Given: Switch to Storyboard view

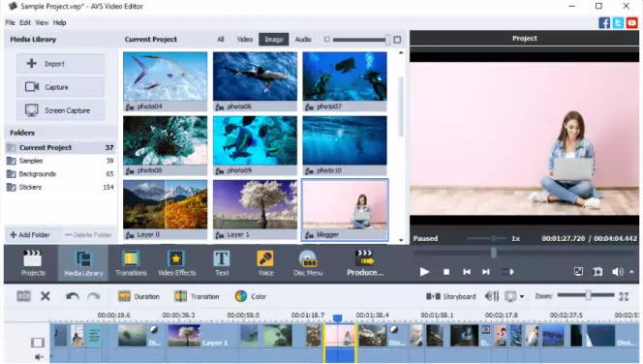Looking at the screenshot, I should coord(451,296).
